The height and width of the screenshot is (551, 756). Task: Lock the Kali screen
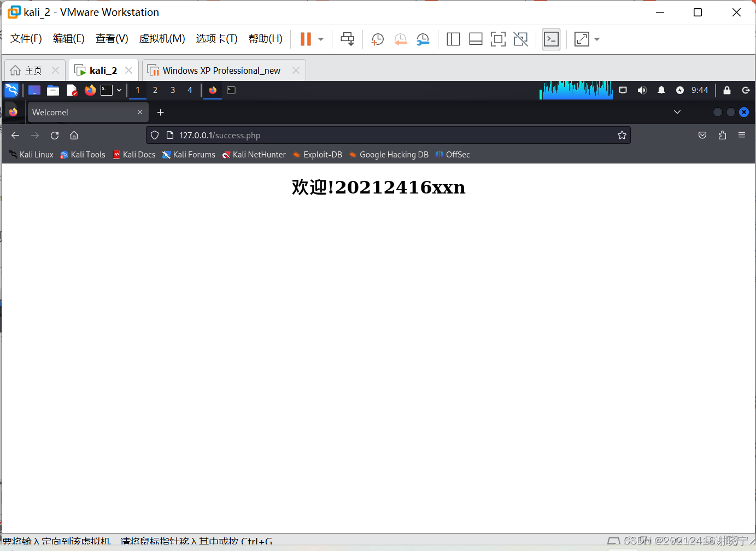coord(727,90)
